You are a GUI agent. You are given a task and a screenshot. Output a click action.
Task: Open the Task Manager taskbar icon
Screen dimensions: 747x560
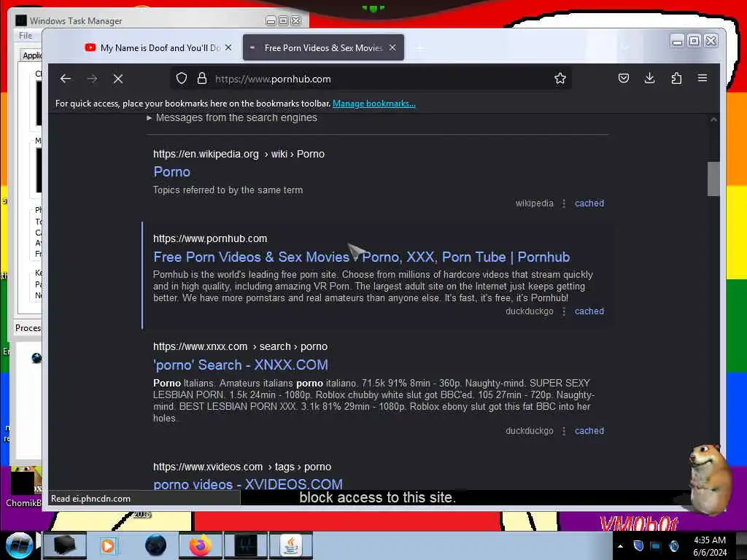pos(246,545)
